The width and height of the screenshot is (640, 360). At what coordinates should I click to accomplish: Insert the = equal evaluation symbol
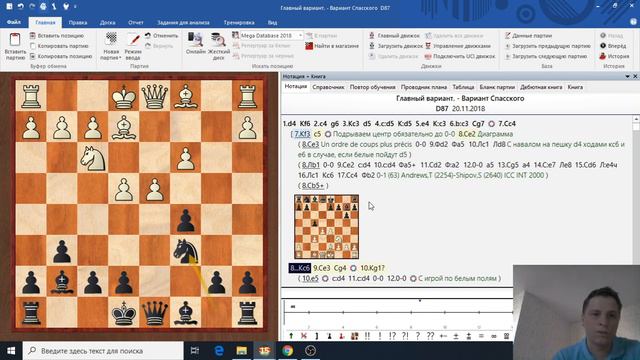(x=481, y=336)
